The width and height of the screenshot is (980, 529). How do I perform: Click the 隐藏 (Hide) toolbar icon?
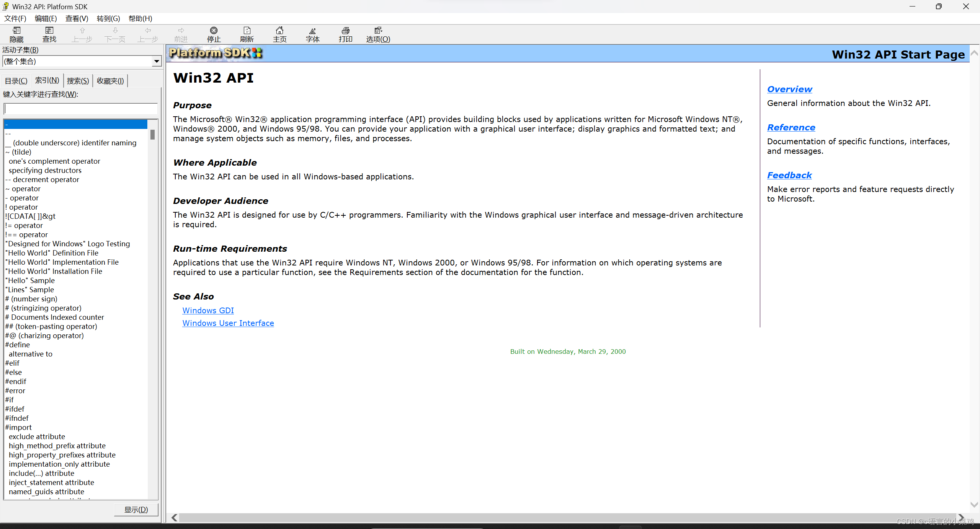[16, 34]
